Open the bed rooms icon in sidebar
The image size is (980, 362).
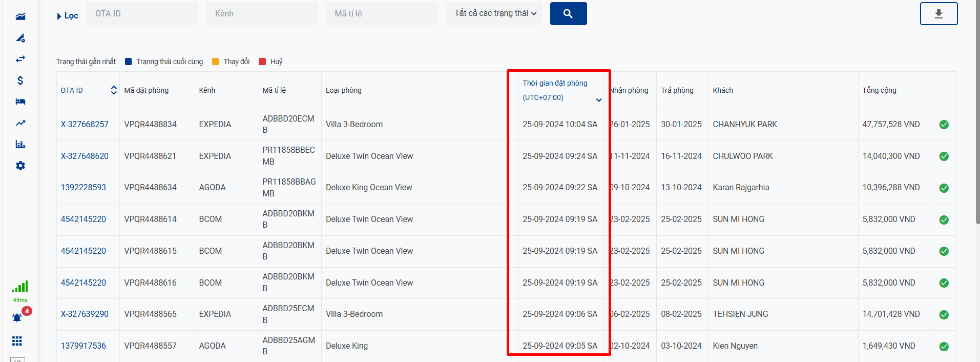(x=20, y=102)
